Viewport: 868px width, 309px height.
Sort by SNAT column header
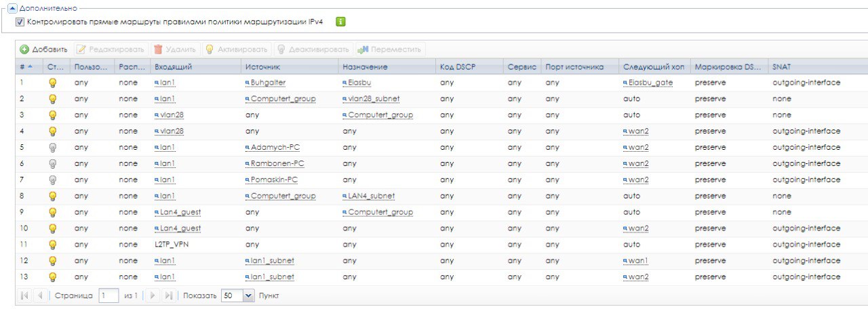(817, 67)
